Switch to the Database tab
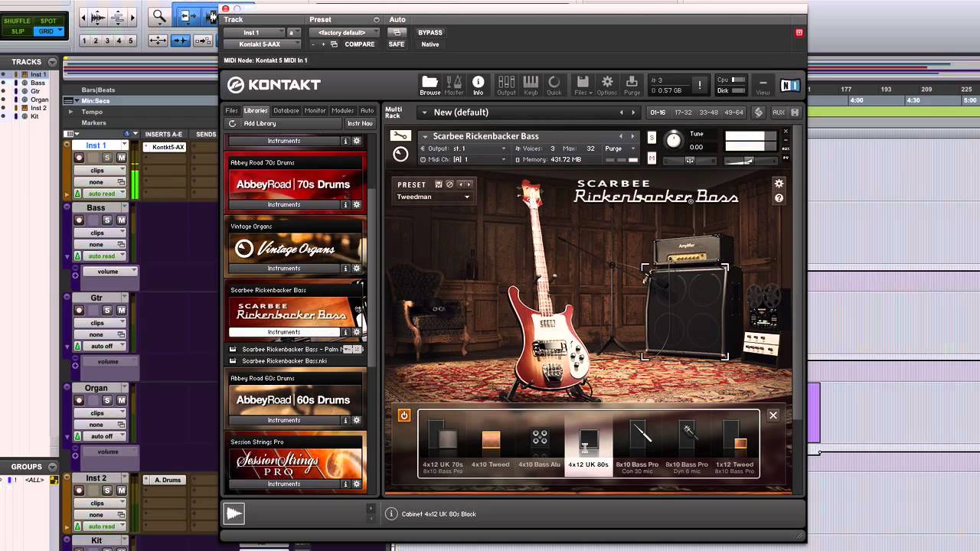Image resolution: width=980 pixels, height=551 pixels. [x=286, y=111]
